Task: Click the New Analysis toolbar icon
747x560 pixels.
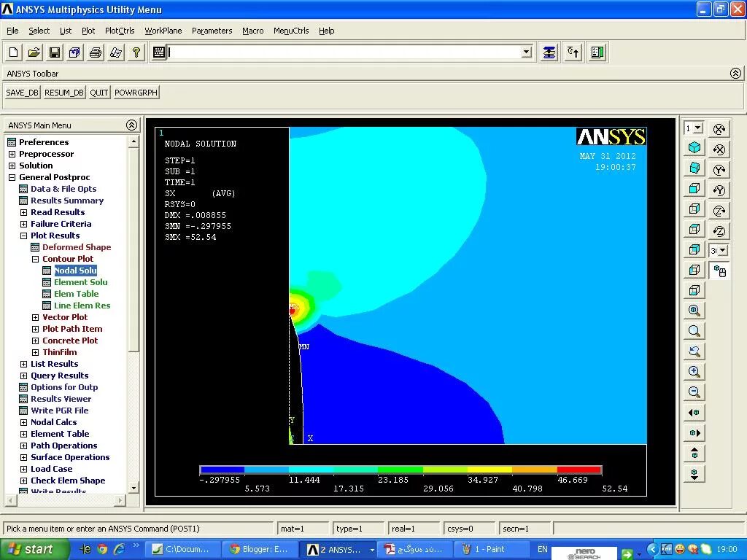Action: [x=13, y=52]
